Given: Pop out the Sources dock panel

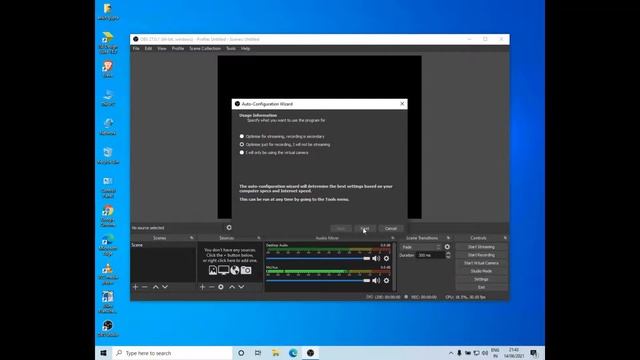Looking at the screenshot, I should [259, 238].
